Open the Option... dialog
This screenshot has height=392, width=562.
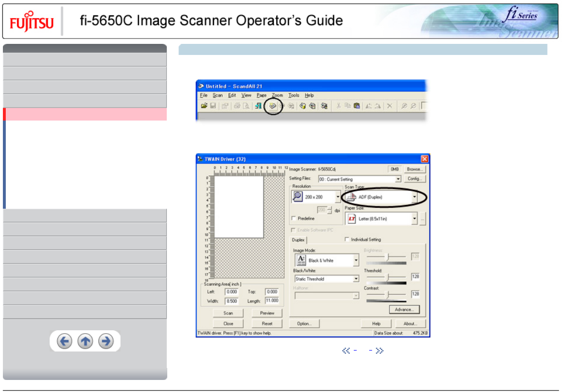pos(304,324)
